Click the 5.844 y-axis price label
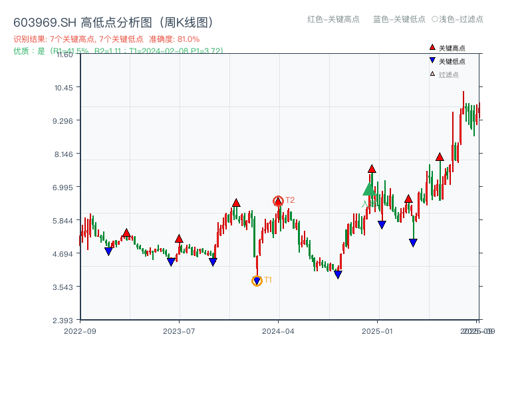 (x=63, y=221)
